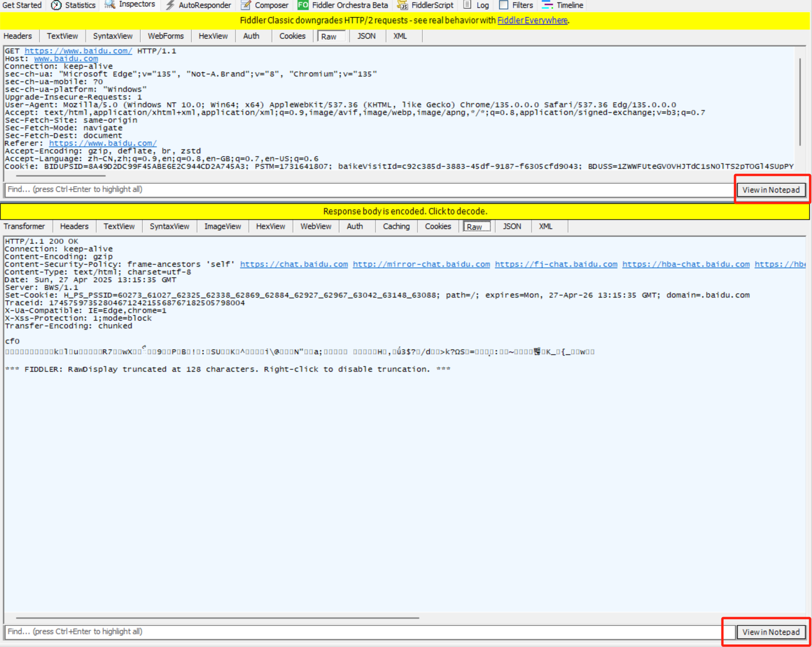Image resolution: width=812 pixels, height=647 pixels.
Task: Click the 'Transfer-Encoding: chunked' header line
Action: (x=69, y=326)
